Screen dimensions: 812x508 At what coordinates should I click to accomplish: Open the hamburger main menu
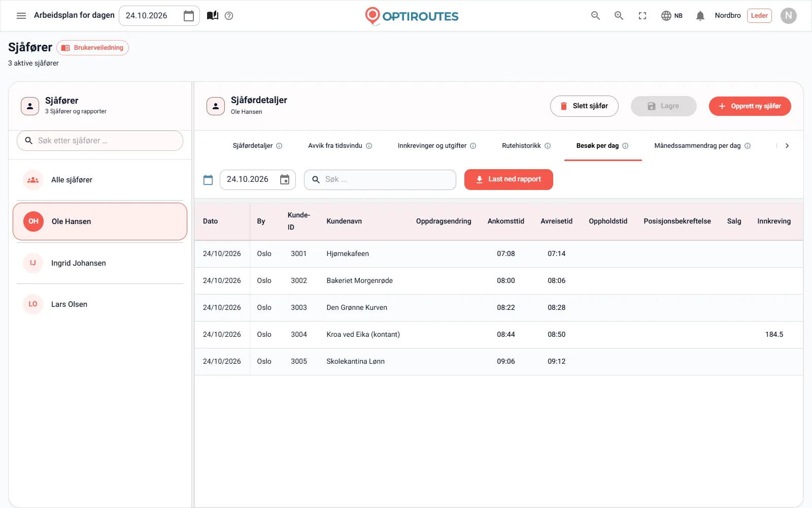click(21, 16)
